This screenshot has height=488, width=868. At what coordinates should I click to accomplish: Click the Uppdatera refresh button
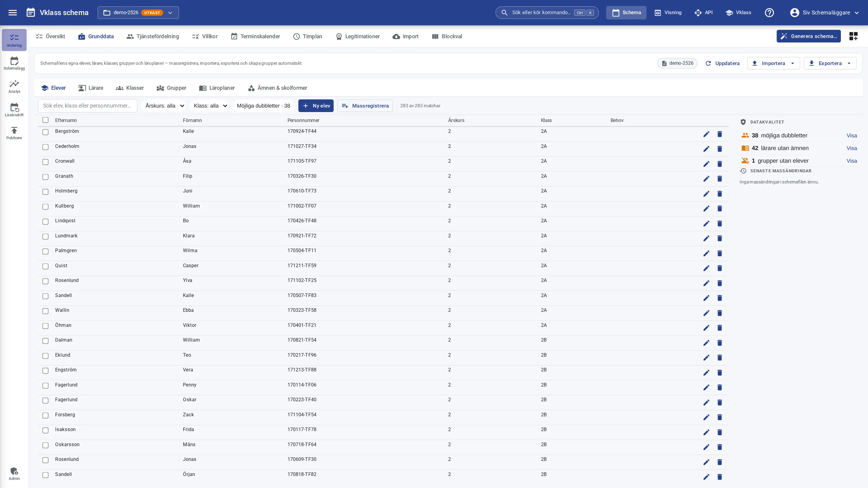722,63
